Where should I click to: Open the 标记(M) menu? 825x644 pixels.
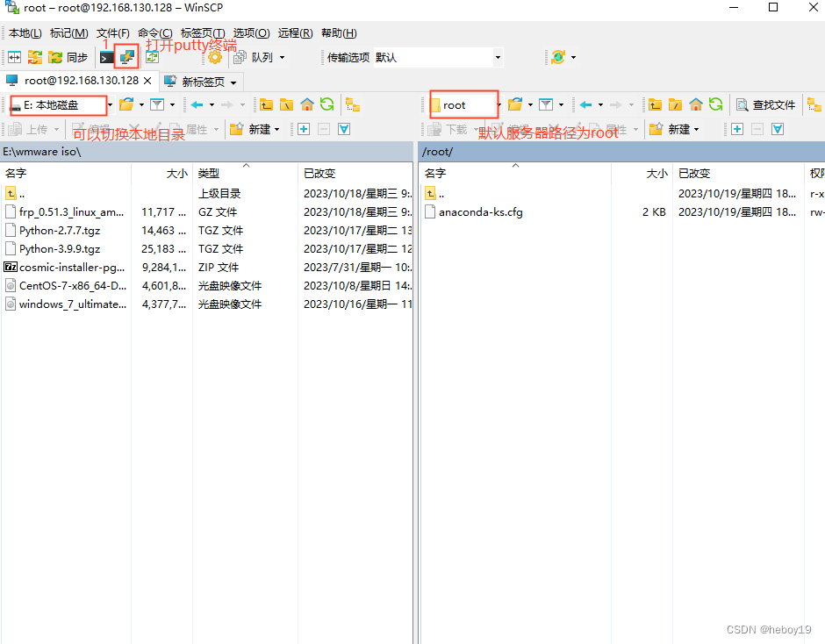click(x=69, y=33)
